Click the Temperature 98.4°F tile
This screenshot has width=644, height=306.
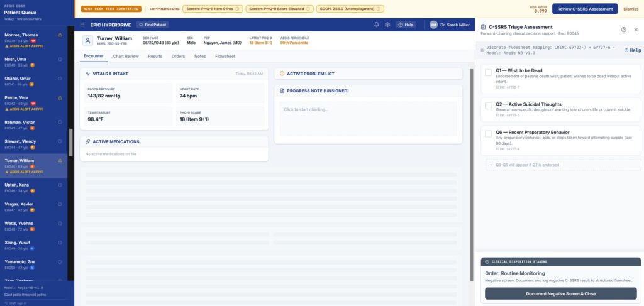(128, 116)
